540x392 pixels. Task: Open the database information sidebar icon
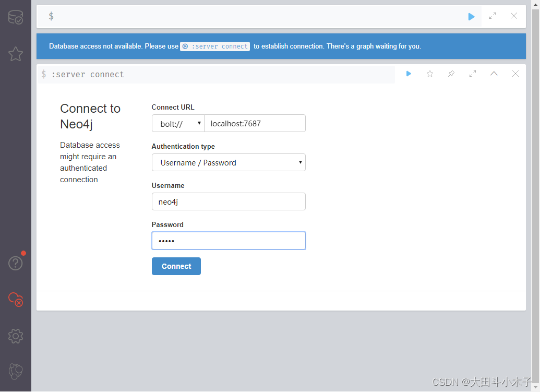[x=16, y=17]
